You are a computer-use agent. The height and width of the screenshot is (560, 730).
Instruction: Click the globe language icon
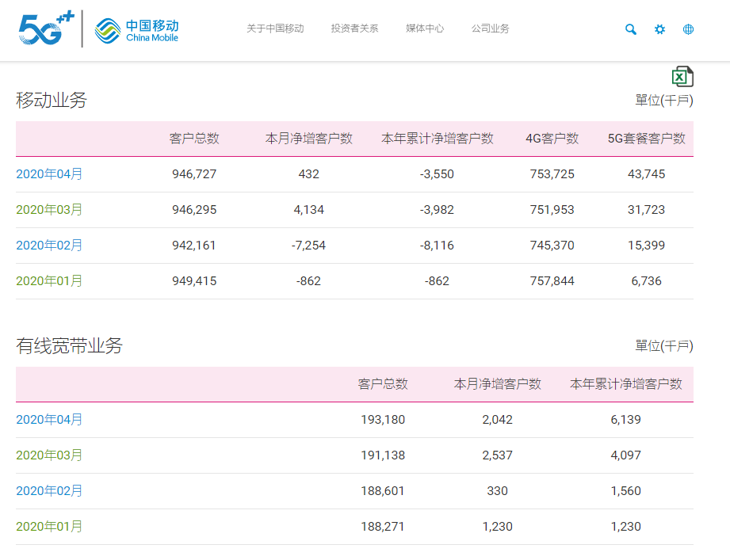point(688,29)
